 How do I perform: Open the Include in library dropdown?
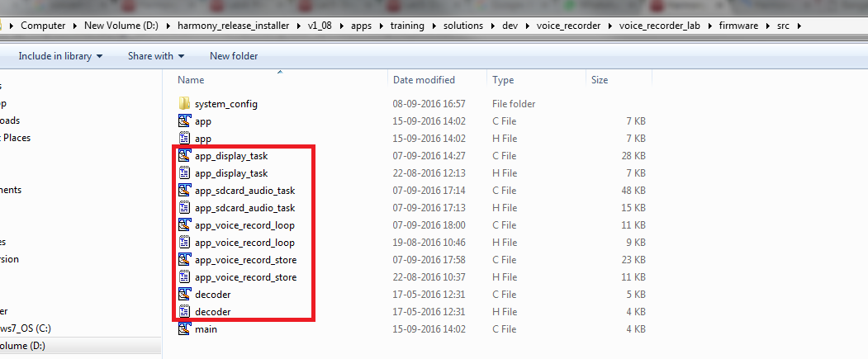coord(60,56)
